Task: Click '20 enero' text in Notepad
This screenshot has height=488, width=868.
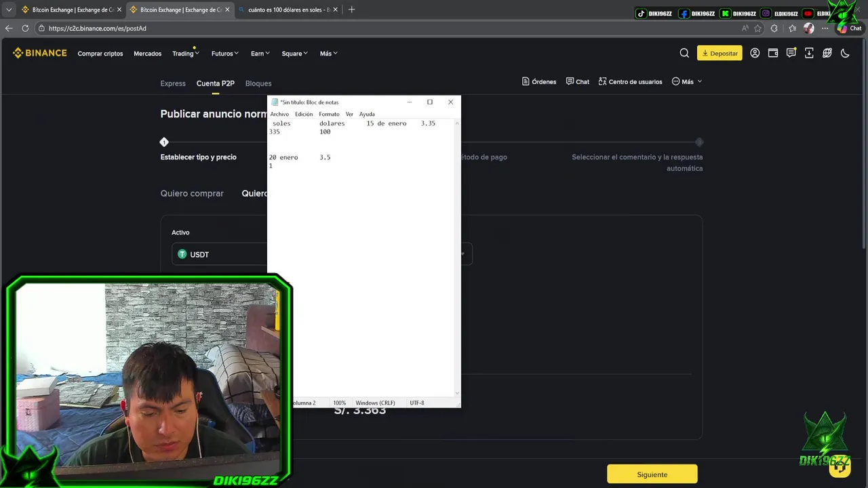Action: pyautogui.click(x=283, y=157)
